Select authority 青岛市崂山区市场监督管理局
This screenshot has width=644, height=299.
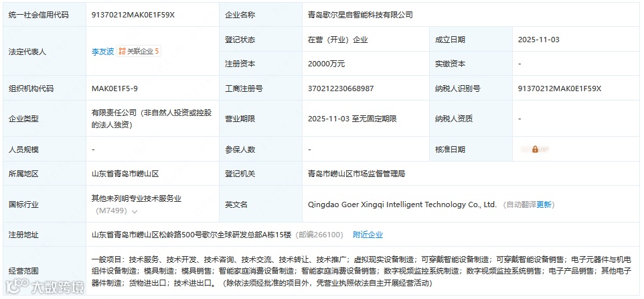tap(357, 174)
